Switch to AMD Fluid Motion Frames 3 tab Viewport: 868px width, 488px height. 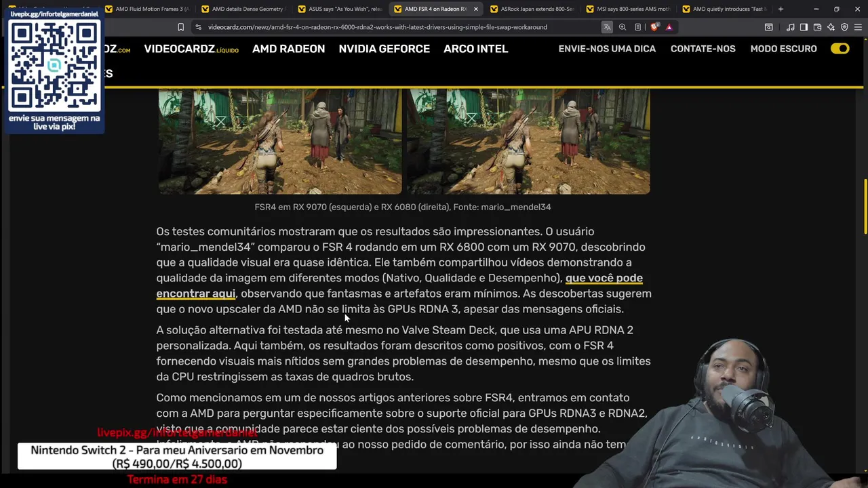click(x=147, y=9)
